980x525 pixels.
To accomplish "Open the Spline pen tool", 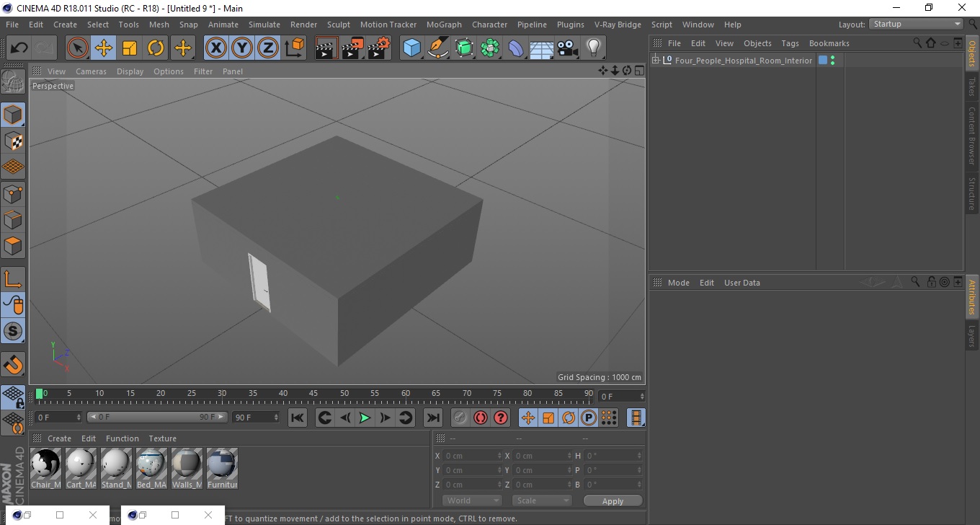I will (x=438, y=48).
